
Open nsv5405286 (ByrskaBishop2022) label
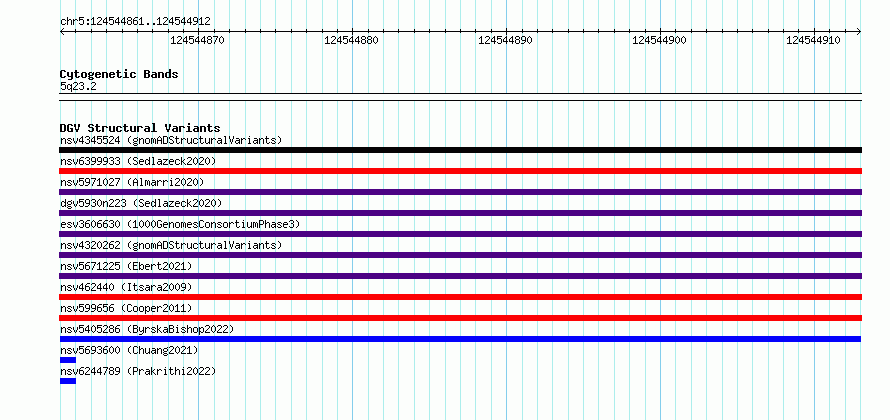147,329
